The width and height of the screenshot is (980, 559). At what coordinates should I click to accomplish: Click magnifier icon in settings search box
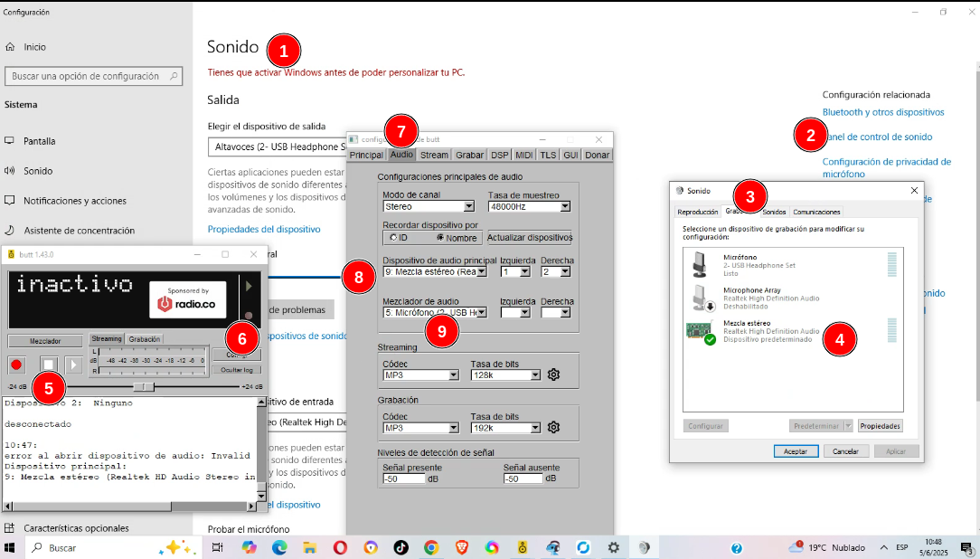click(174, 76)
